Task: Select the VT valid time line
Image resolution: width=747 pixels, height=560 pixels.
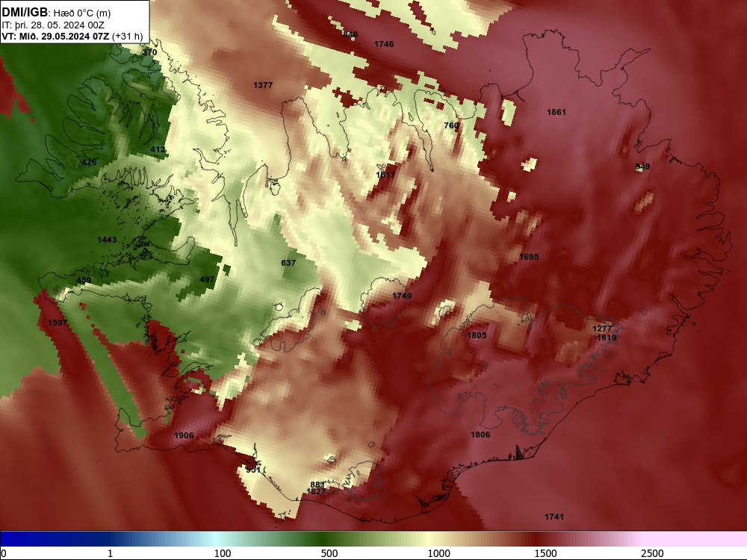Action: tap(72, 36)
